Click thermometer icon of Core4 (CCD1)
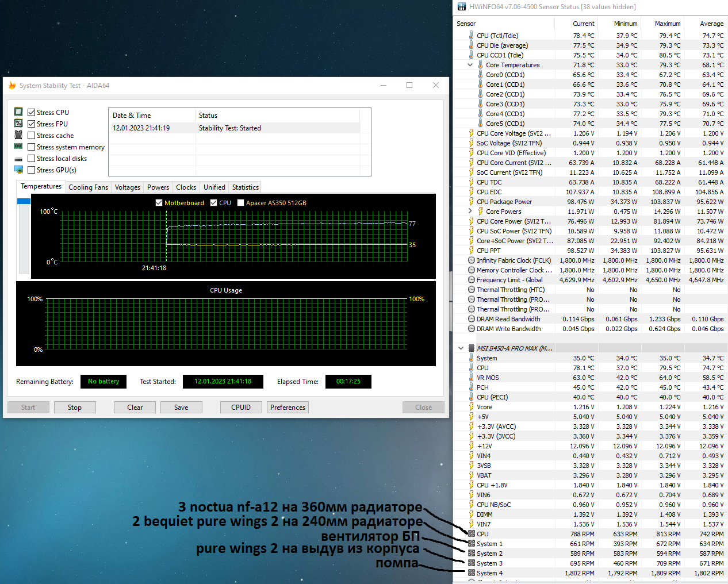This screenshot has height=584, width=728. [x=481, y=114]
